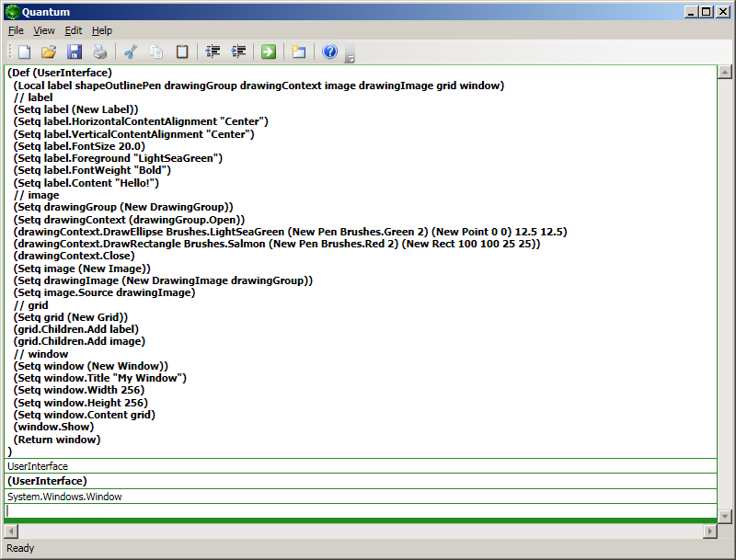
Task: Click the "(grid.Children.Add label)" line
Action: (x=76, y=329)
